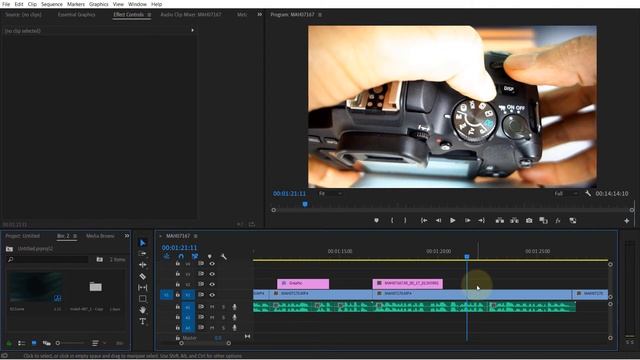Open timeline display settings wrench
This screenshot has height=360, width=640.
click(x=223, y=256)
